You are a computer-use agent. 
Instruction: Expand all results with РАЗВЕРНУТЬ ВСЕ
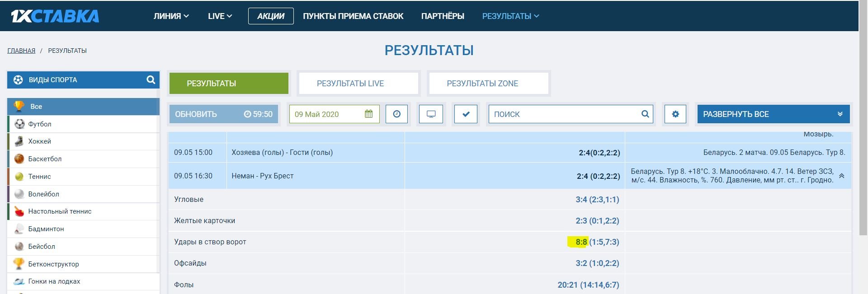pos(773,114)
